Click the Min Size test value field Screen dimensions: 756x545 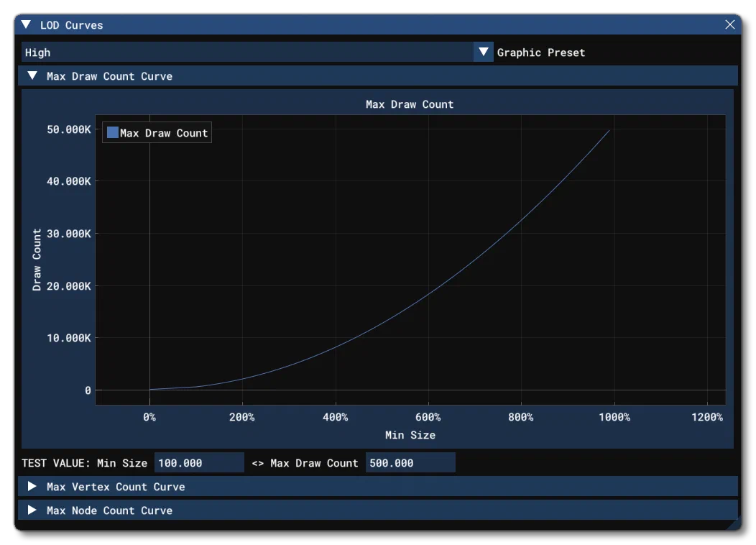pyautogui.click(x=199, y=463)
